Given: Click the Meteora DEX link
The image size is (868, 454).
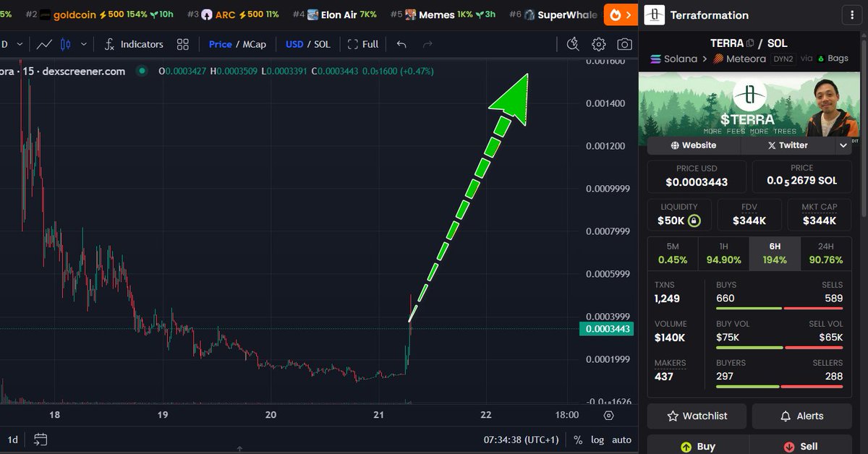Looking at the screenshot, I should 740,59.
